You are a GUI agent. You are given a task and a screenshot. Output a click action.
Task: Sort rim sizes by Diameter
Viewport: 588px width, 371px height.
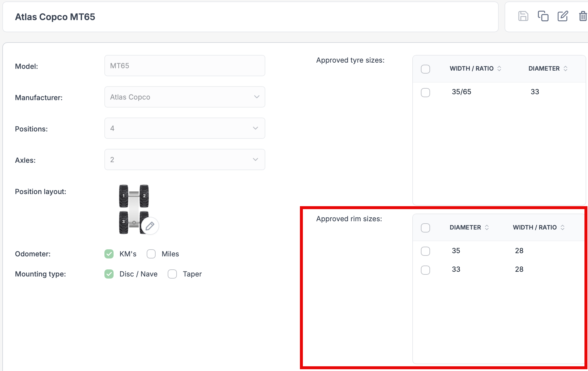[487, 227]
